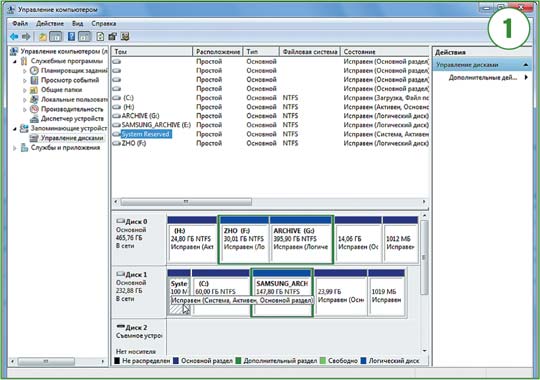Click the Forward arrow in toolbar
The width and height of the screenshot is (540, 380).
[26, 37]
